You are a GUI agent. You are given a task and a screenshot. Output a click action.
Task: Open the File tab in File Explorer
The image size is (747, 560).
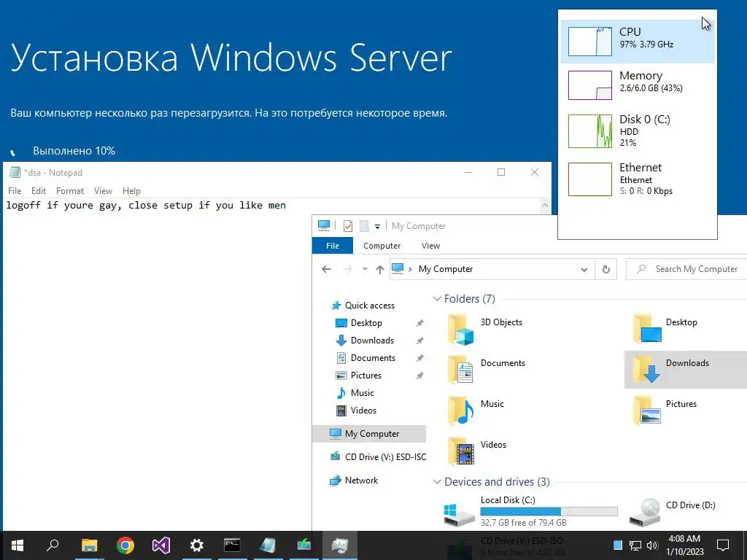tap(333, 246)
